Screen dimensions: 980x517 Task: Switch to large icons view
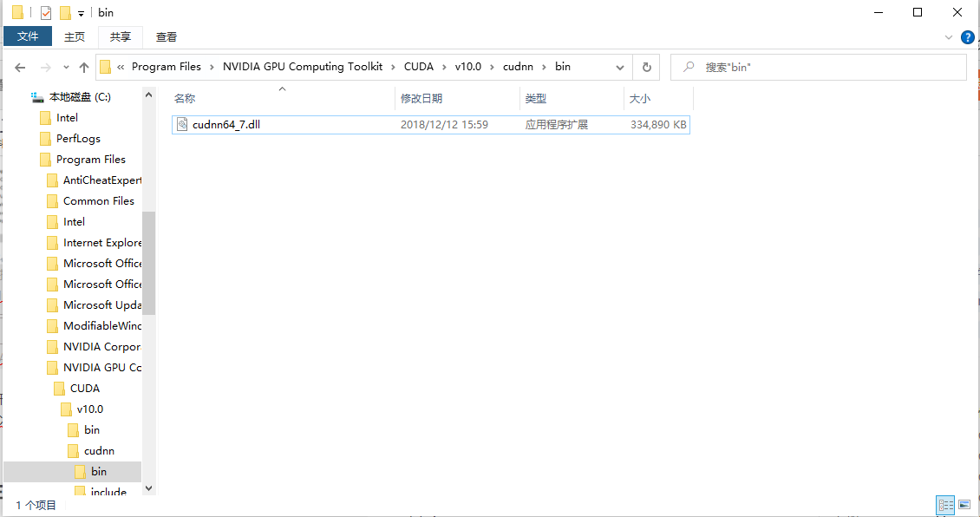pos(964,505)
